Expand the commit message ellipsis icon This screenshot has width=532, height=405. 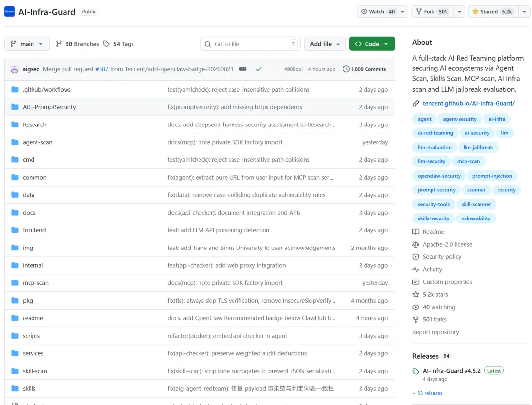click(243, 69)
